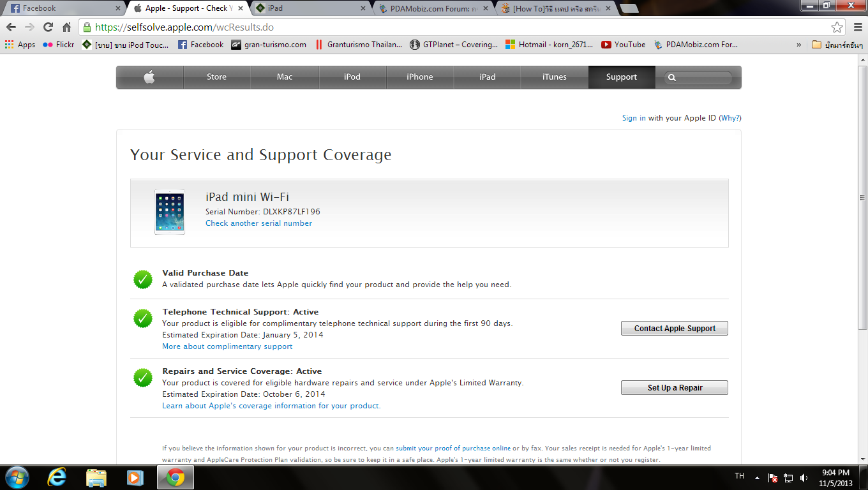Open More about complimentary support link
Image resolution: width=868 pixels, height=490 pixels.
(x=227, y=346)
